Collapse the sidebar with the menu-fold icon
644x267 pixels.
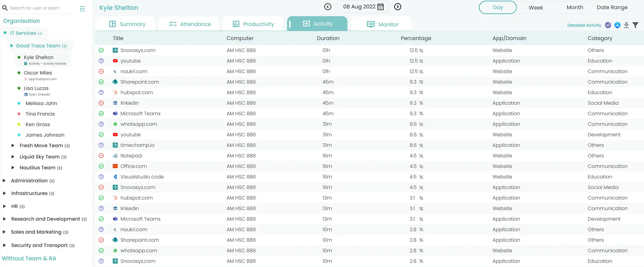(83, 9)
